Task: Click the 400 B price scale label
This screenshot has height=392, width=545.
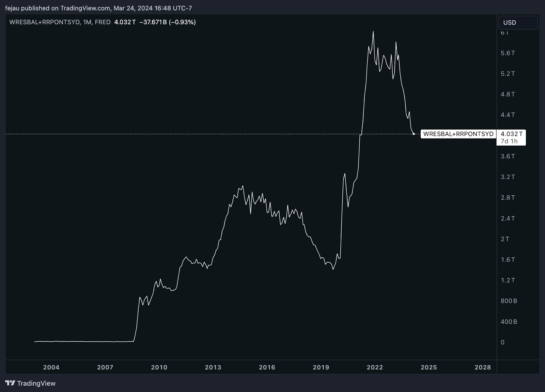Action: pos(509,322)
